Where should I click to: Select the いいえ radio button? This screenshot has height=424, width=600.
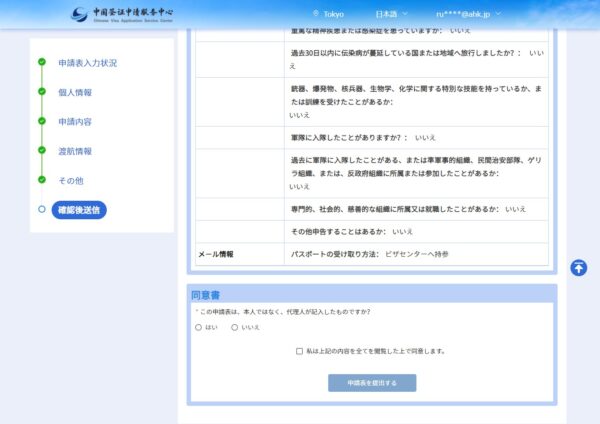tap(235, 327)
